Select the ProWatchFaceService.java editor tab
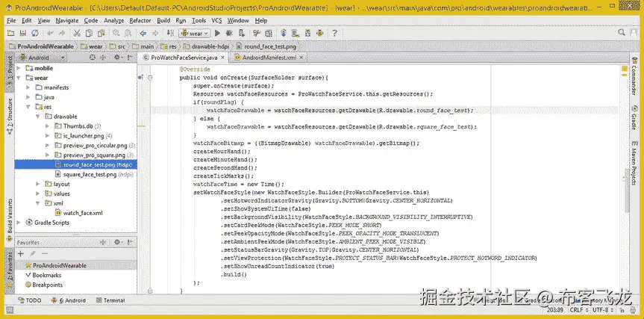 (184, 58)
